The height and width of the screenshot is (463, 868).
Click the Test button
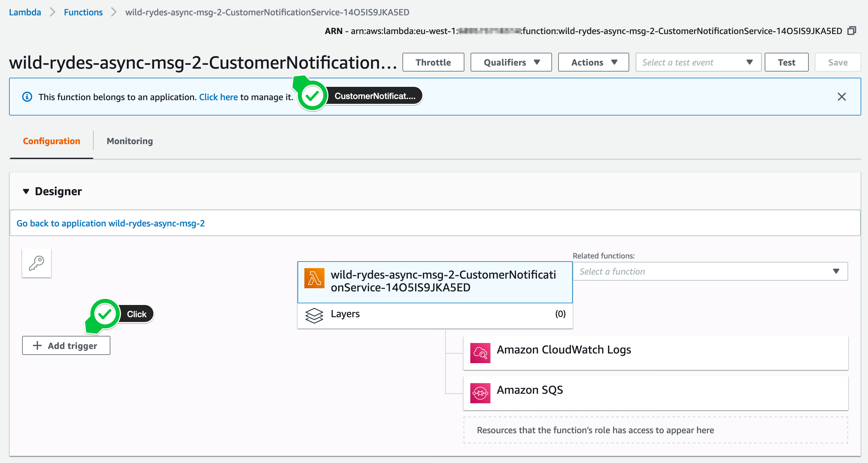(787, 62)
